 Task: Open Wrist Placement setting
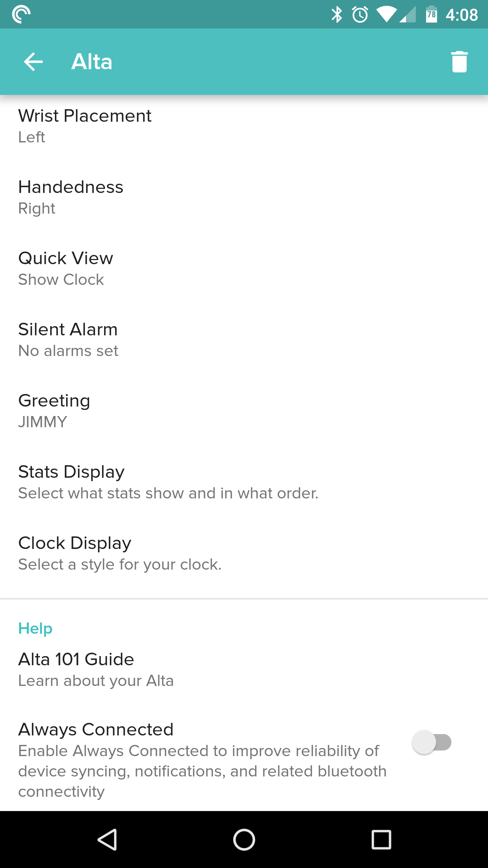pyautogui.click(x=85, y=126)
